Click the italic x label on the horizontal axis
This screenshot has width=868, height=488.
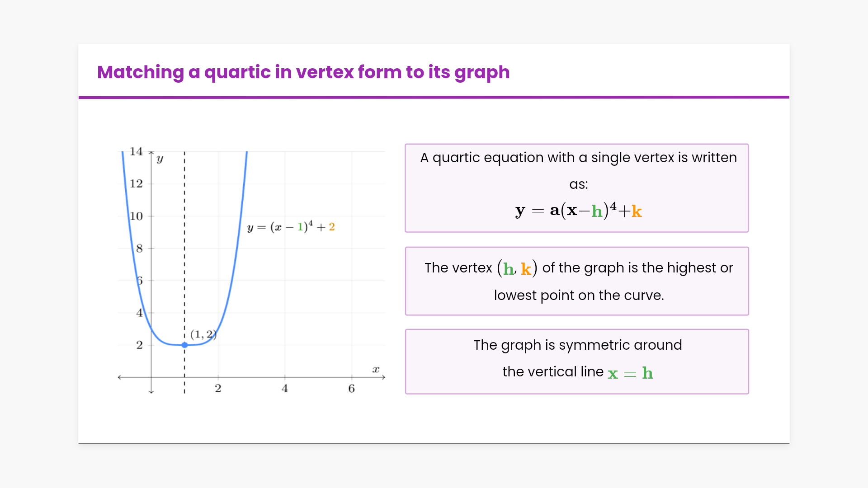click(x=376, y=369)
